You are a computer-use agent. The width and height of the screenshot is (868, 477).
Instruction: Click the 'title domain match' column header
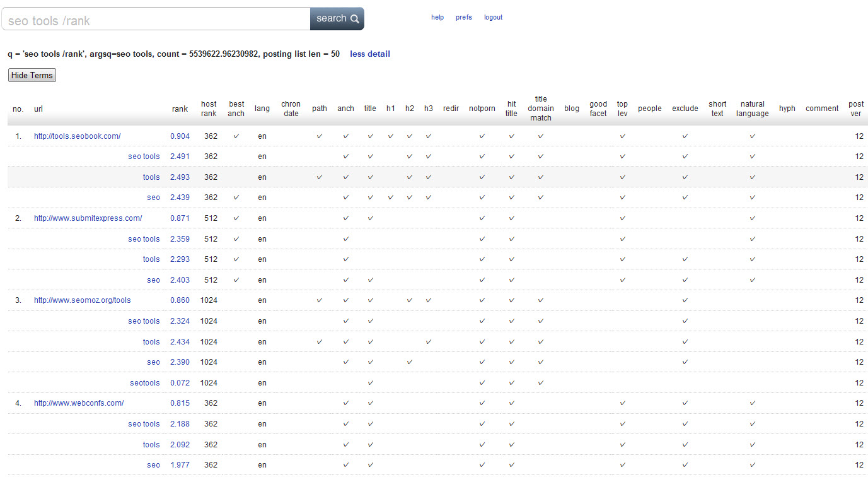[x=541, y=109]
